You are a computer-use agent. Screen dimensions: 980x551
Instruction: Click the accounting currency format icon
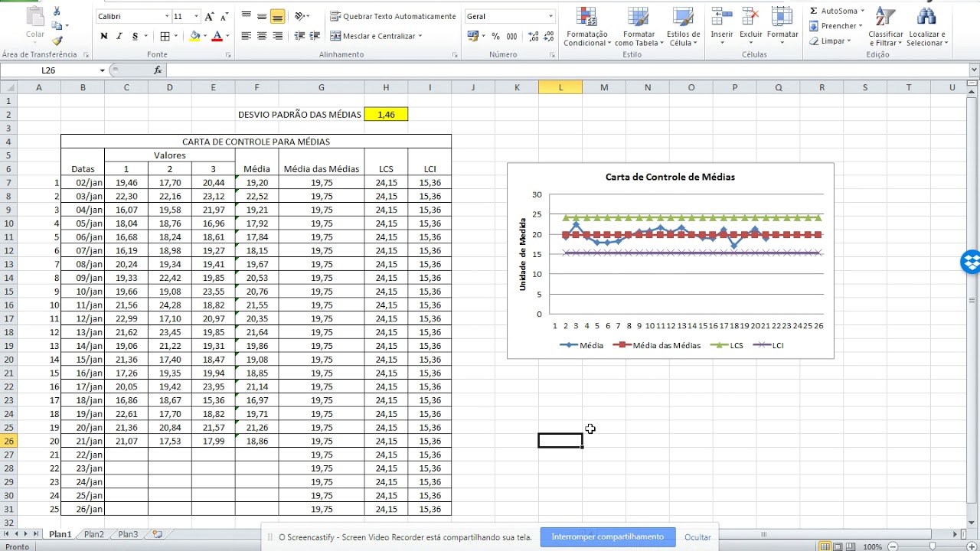[472, 36]
